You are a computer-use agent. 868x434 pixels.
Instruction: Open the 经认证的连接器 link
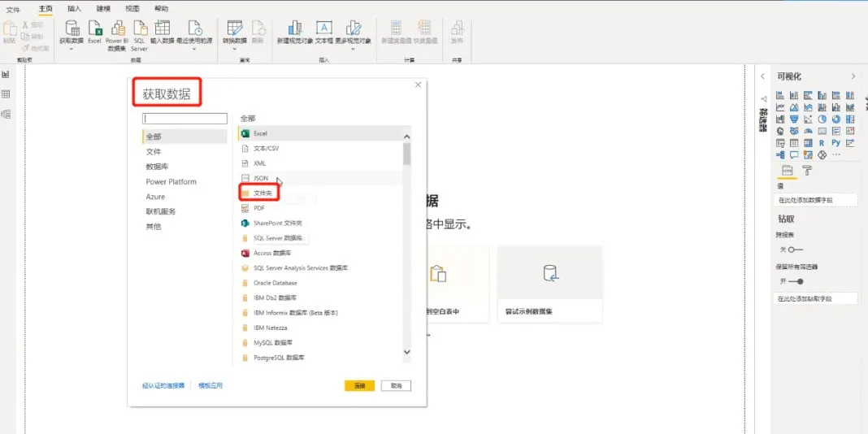pos(163,386)
